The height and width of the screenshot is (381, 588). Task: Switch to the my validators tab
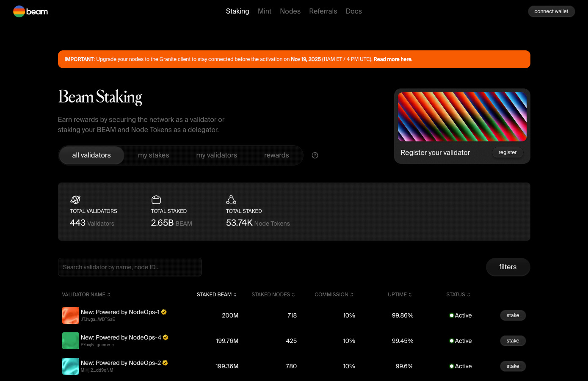click(x=217, y=155)
